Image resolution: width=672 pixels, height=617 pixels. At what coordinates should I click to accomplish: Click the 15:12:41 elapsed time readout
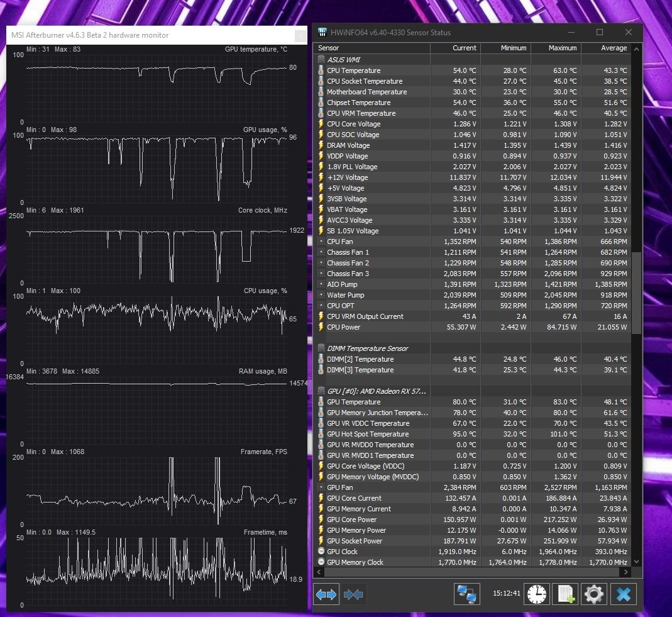tap(506, 594)
